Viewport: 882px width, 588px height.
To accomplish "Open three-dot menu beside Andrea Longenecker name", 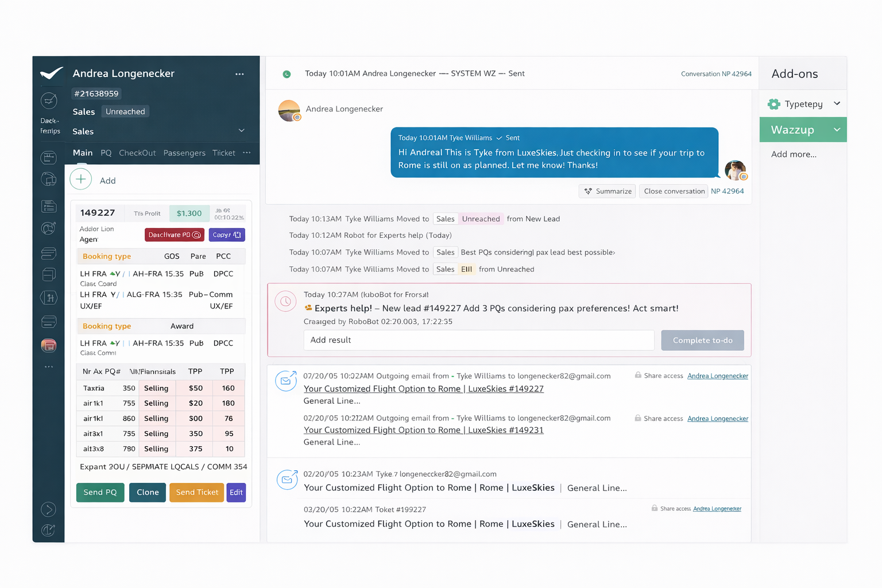I will click(239, 74).
